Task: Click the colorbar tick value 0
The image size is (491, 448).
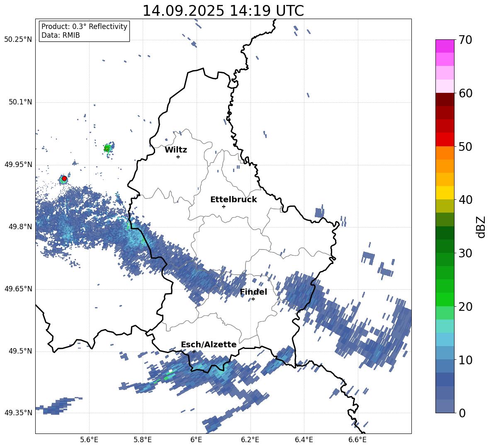Action: point(462,413)
